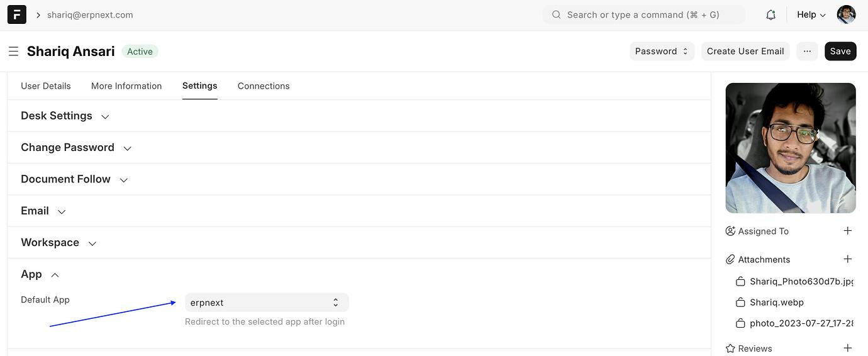Screen dimensions: 868x356
Task: Click the three-dot more actions button
Action: (x=807, y=51)
